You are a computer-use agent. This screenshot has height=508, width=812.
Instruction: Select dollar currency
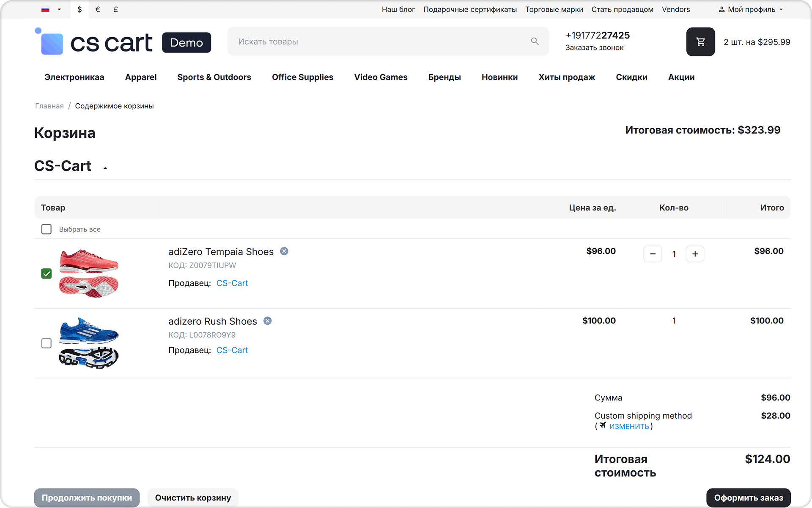pos(80,9)
